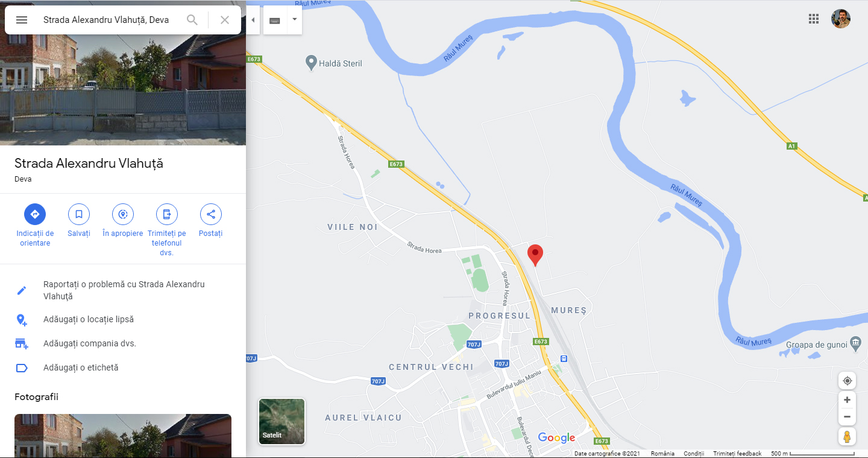Send to phone with Trimiteți icon

(167, 214)
